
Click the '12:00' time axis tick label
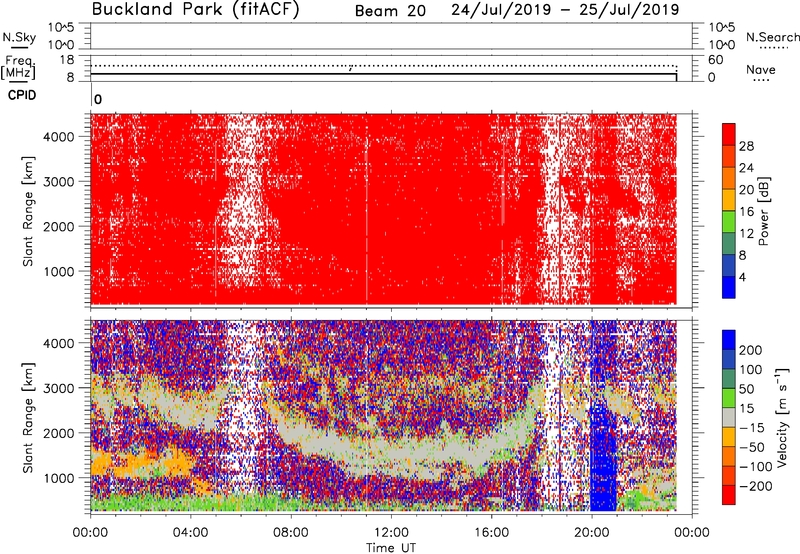(391, 533)
